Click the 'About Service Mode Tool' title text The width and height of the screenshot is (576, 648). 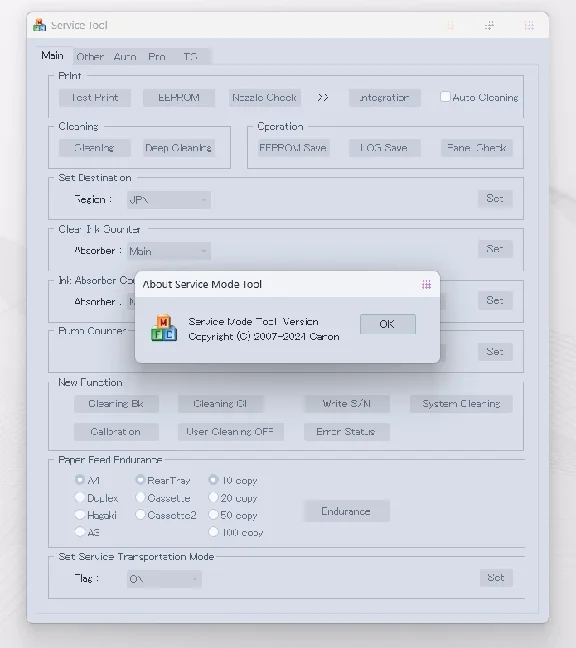tap(202, 284)
